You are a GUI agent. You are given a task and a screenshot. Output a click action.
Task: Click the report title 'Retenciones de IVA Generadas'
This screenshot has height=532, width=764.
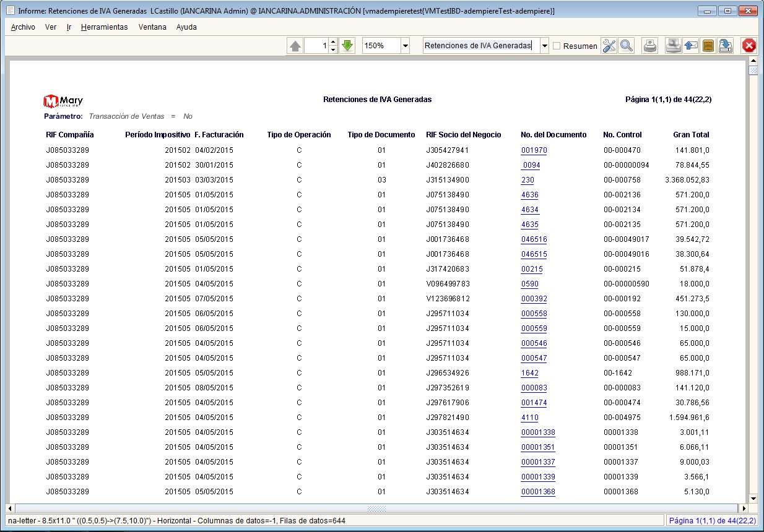click(377, 99)
